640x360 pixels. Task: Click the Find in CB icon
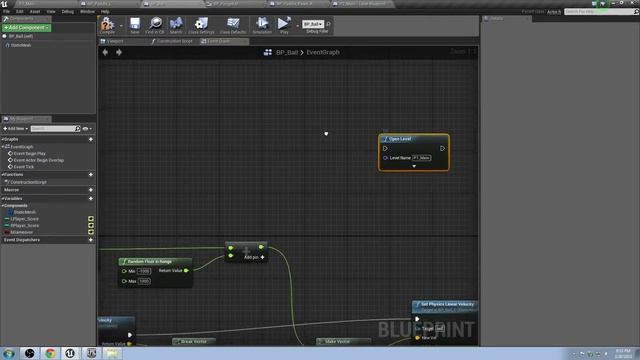coord(155,24)
